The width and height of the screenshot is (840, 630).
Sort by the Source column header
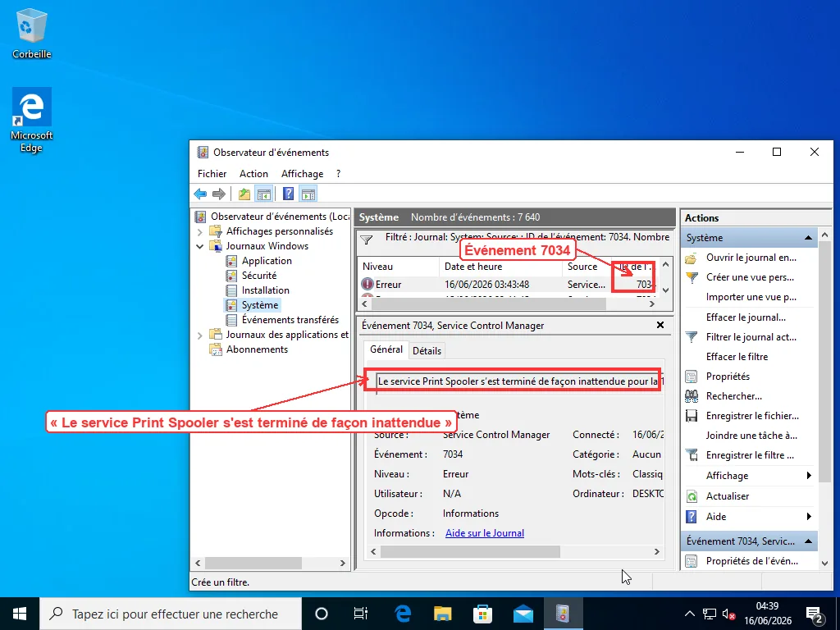[x=587, y=267]
